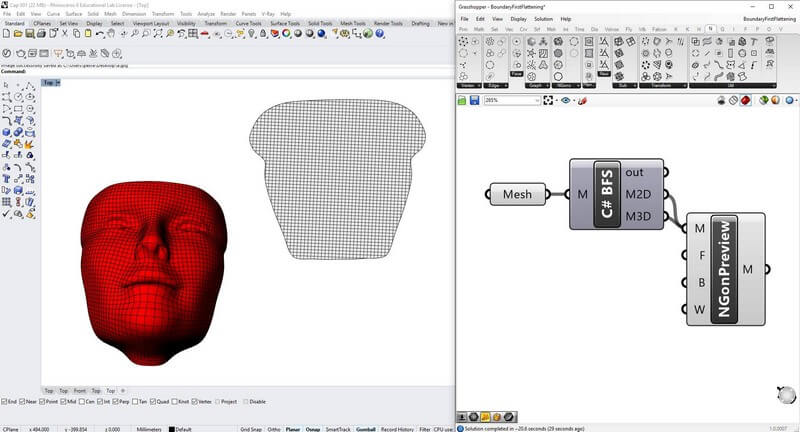Select the C# BFS script component
This screenshot has height=432, width=800.
pos(607,193)
